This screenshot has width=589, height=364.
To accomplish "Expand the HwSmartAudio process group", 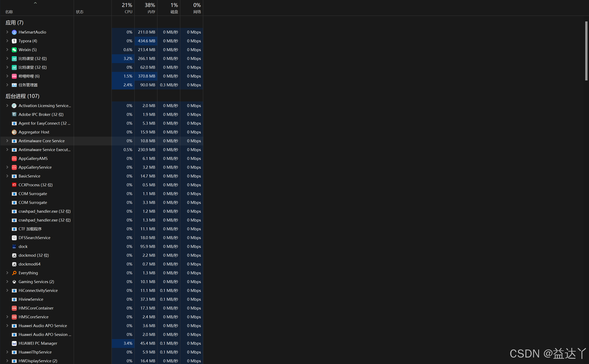I will point(7,32).
